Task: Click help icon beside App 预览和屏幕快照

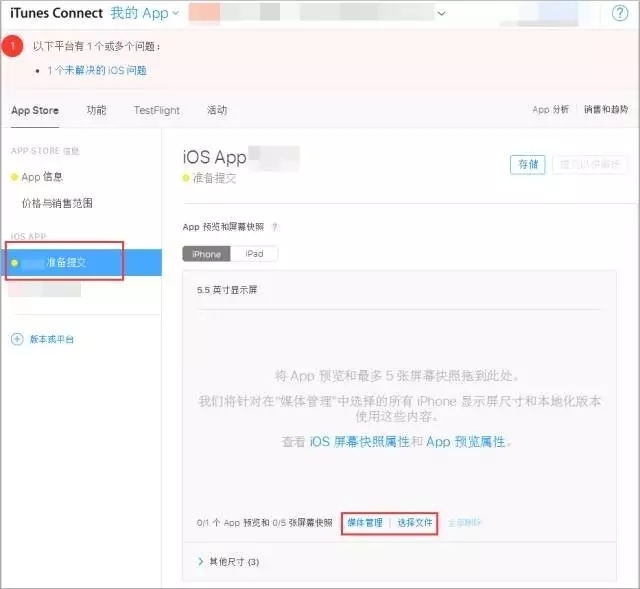Action: click(x=275, y=227)
